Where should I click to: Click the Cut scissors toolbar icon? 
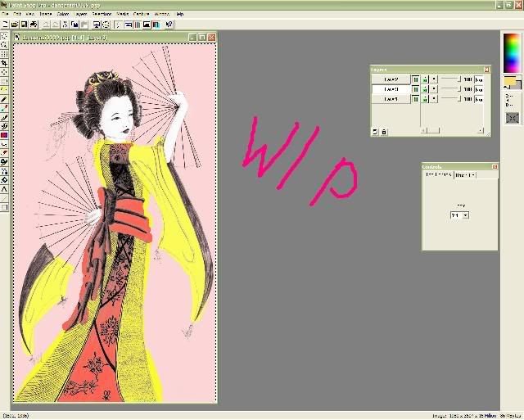tap(65, 25)
